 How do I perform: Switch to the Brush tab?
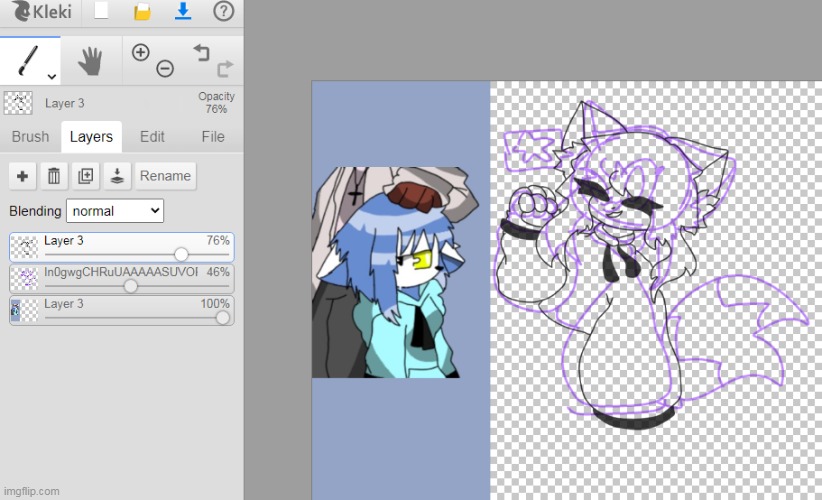(30, 137)
